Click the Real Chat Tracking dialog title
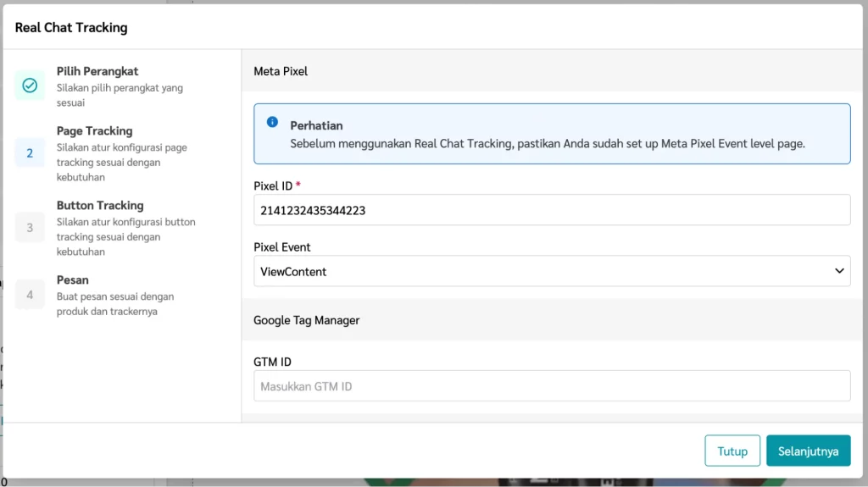 71,28
